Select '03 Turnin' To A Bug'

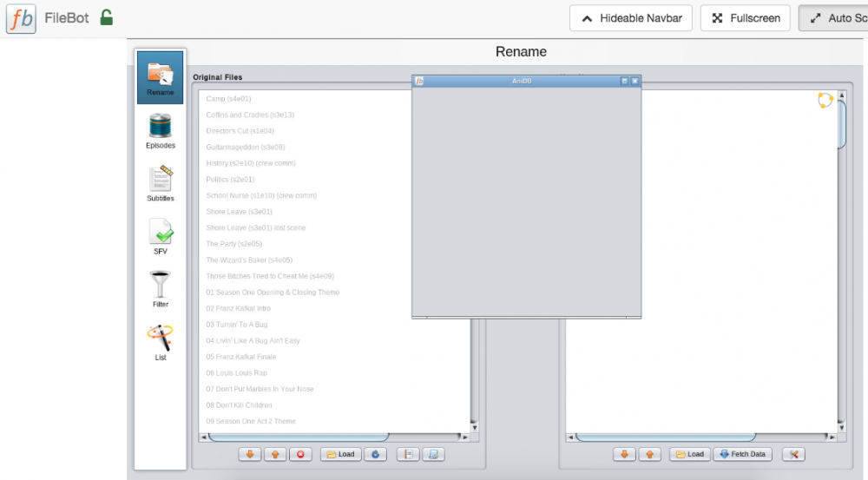click(237, 324)
